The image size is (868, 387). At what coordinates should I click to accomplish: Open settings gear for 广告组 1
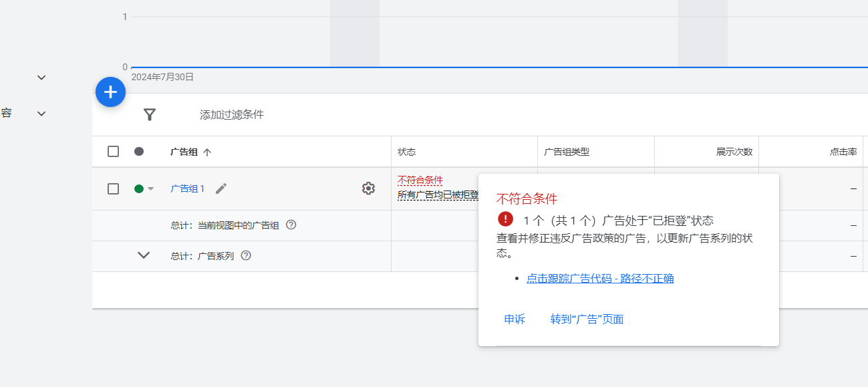pyautogui.click(x=368, y=188)
